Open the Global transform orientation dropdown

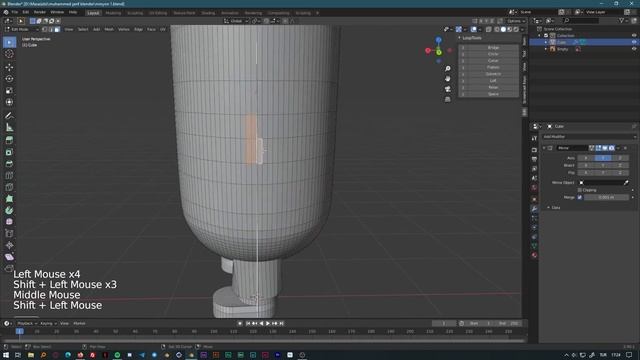[236, 21]
